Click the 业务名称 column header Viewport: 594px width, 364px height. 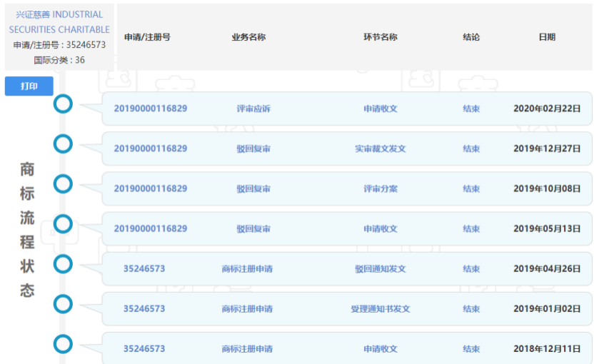coord(248,37)
